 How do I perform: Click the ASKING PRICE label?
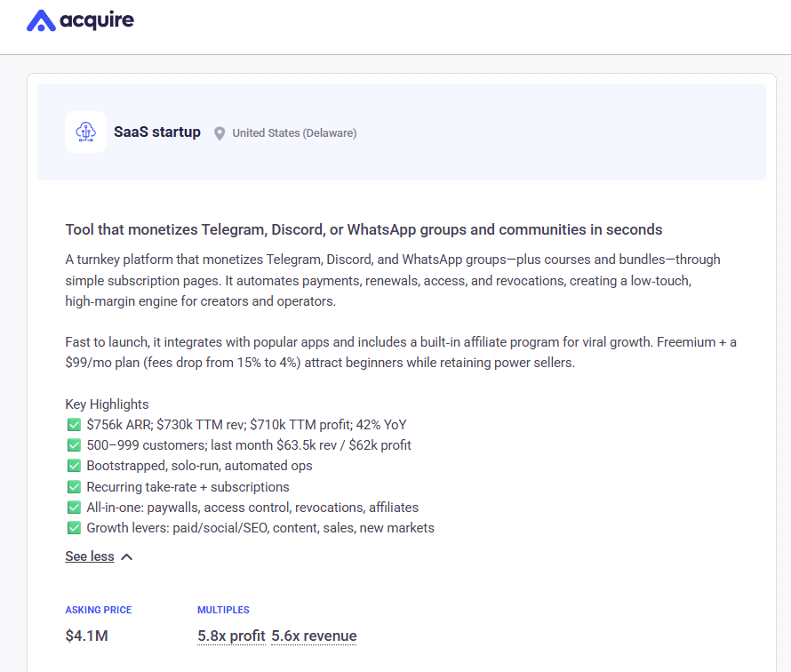pyautogui.click(x=99, y=610)
